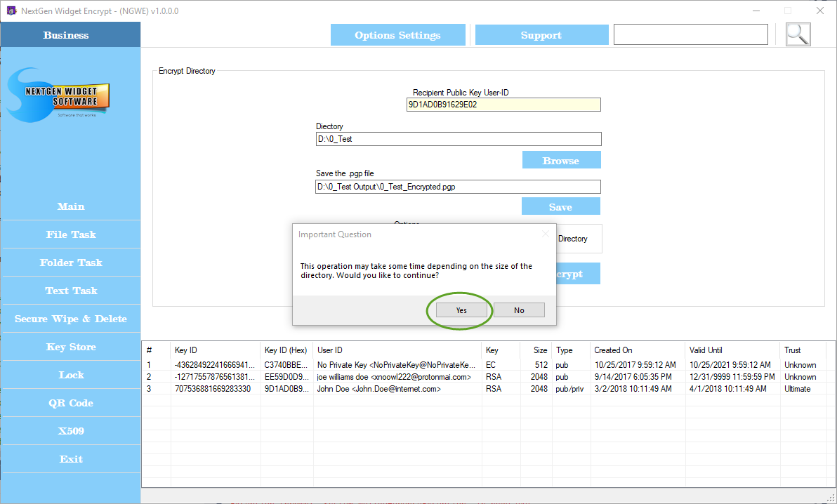
Task: Click key ID -43628492241666941...
Action: pyautogui.click(x=215, y=365)
